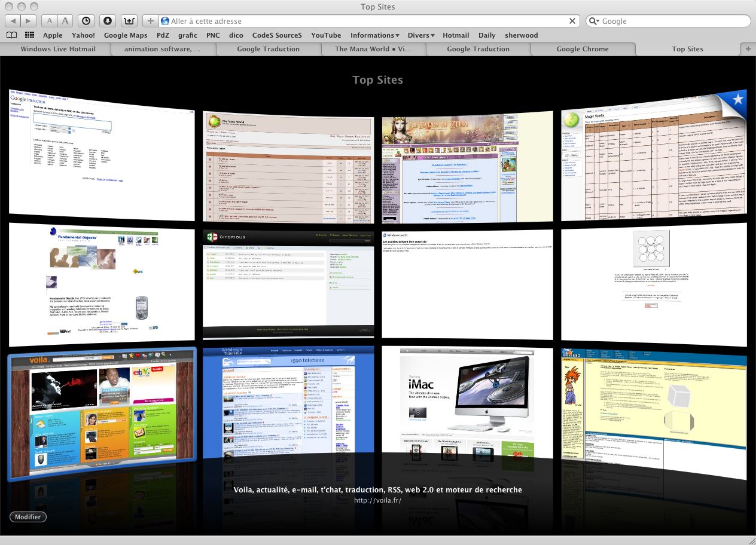The image size is (756, 545).
Task: Open the YouTube bookmark
Action: coord(326,35)
